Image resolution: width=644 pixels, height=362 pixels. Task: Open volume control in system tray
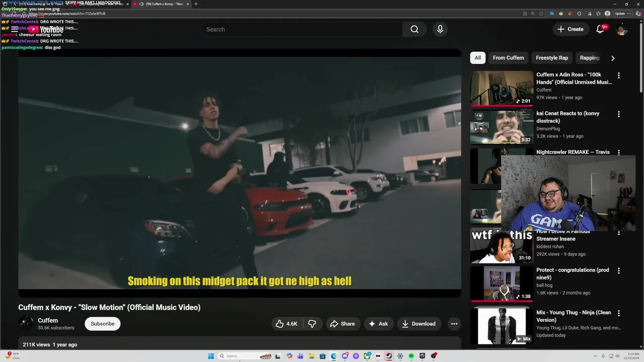617,356
